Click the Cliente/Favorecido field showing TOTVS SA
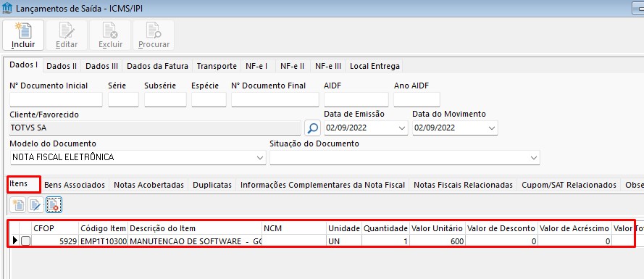Image resolution: width=644 pixels, height=279 pixels. pos(155,128)
